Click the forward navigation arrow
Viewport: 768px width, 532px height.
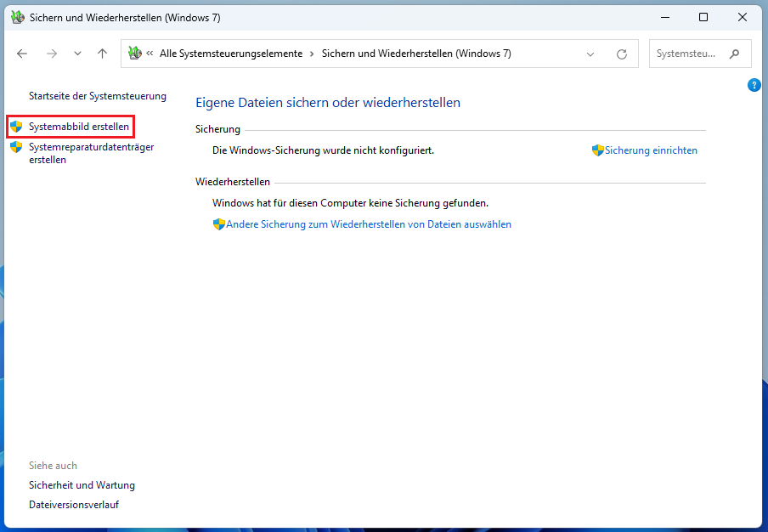tap(51, 53)
